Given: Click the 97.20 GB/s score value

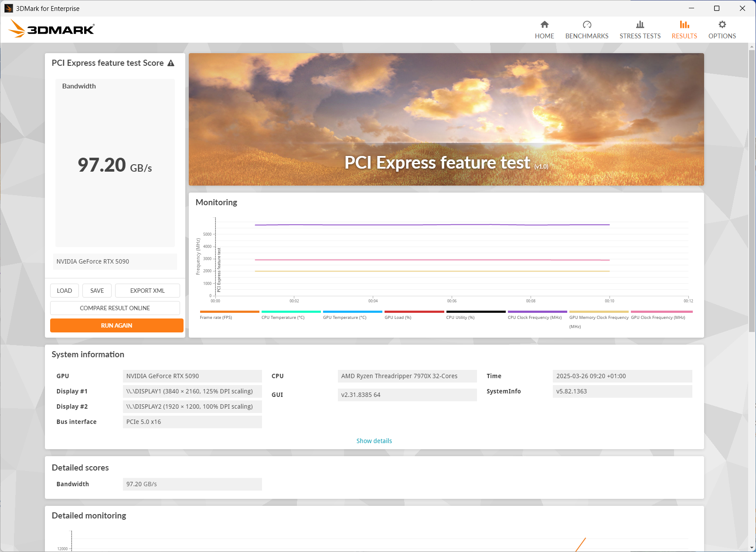Looking at the screenshot, I should click(115, 165).
